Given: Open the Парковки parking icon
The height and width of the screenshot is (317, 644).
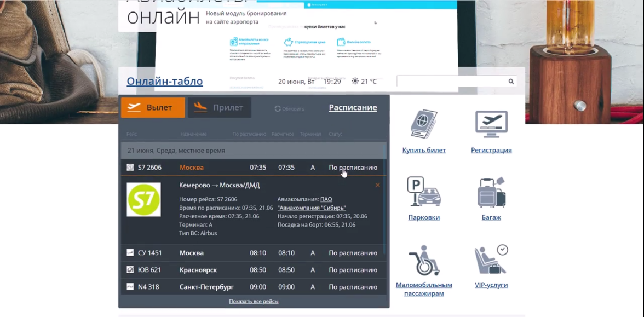Looking at the screenshot, I should (x=424, y=191).
